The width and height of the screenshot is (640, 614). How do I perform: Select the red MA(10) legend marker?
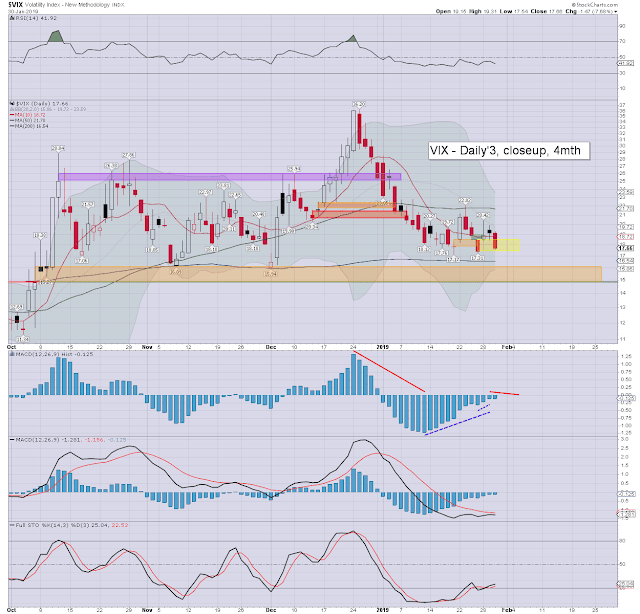12,115
